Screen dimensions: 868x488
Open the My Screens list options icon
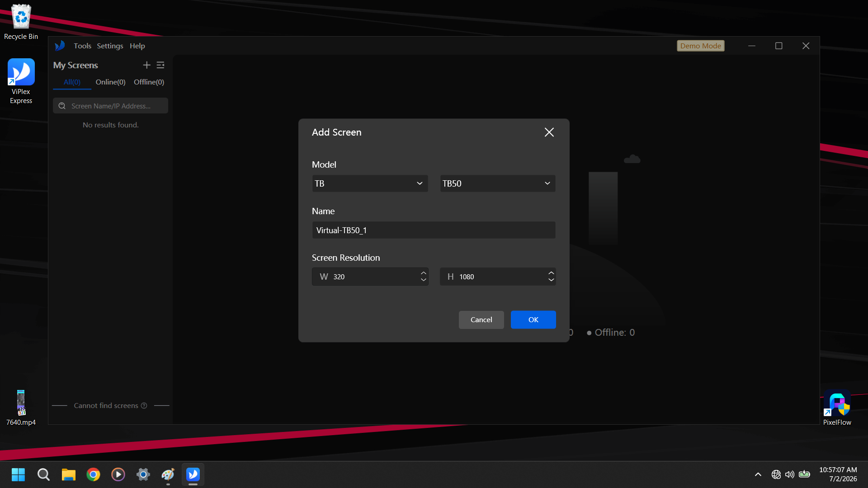(160, 65)
